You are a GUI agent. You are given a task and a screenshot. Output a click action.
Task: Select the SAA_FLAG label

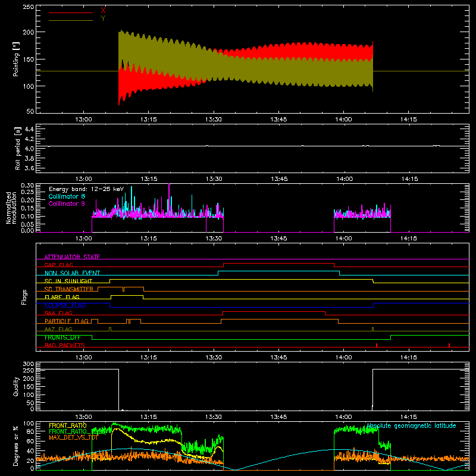coord(58,313)
